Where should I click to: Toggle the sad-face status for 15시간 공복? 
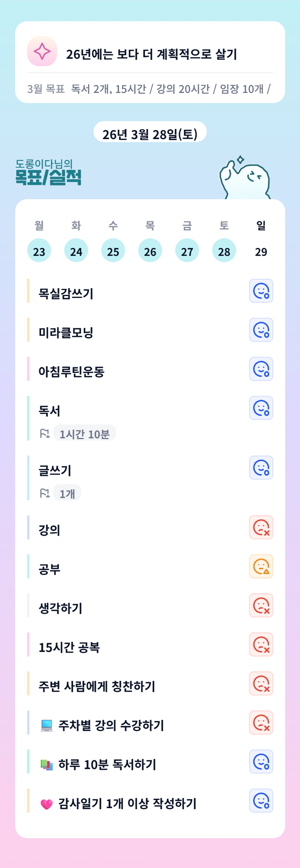click(261, 645)
